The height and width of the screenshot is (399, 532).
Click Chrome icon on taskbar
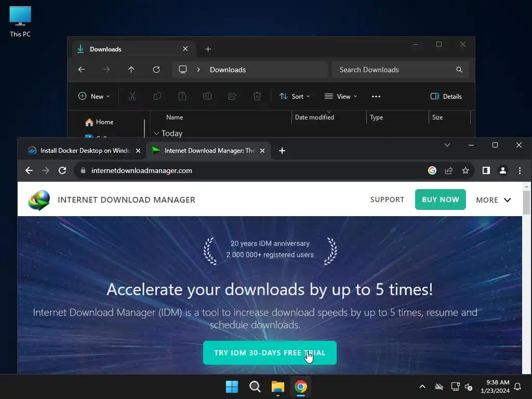(301, 387)
